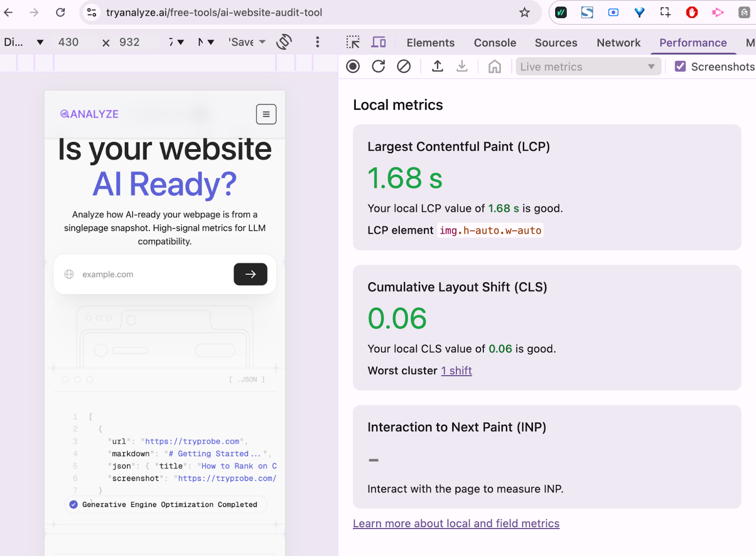Click the inspect element picker icon
Image resolution: width=756 pixels, height=556 pixels.
tap(352, 42)
